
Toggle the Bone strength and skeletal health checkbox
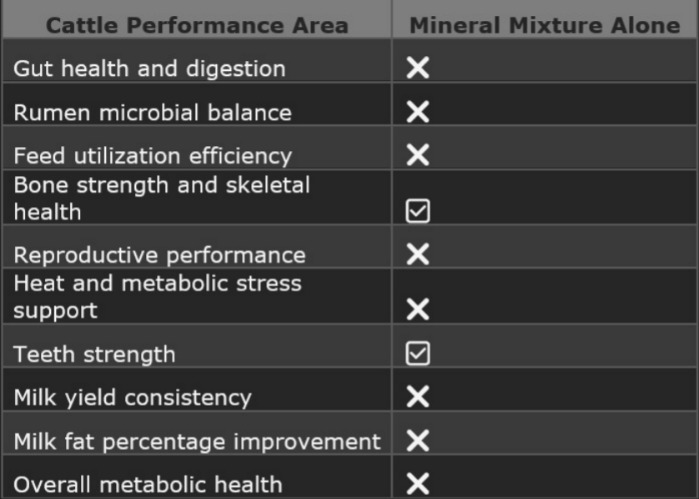(x=417, y=211)
